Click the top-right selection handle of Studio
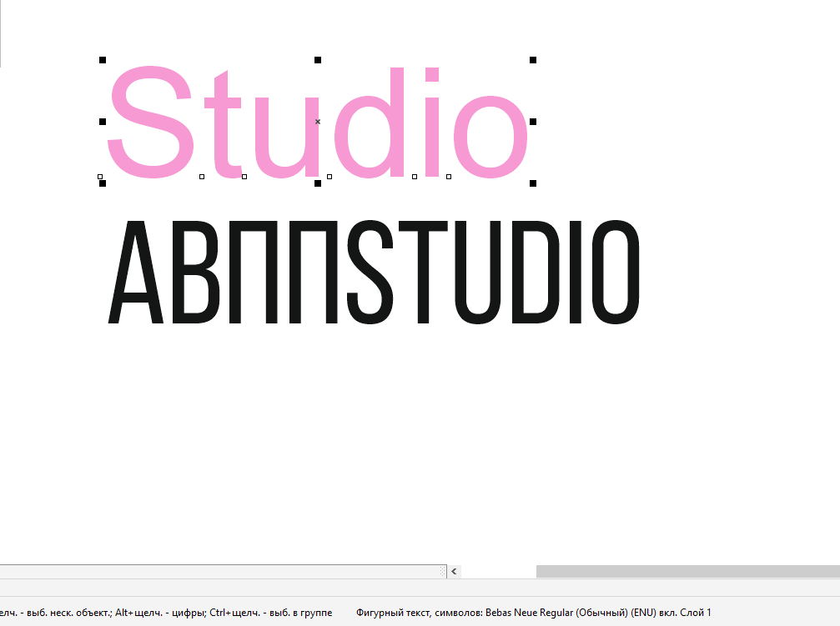This screenshot has height=626, width=840. (x=533, y=60)
